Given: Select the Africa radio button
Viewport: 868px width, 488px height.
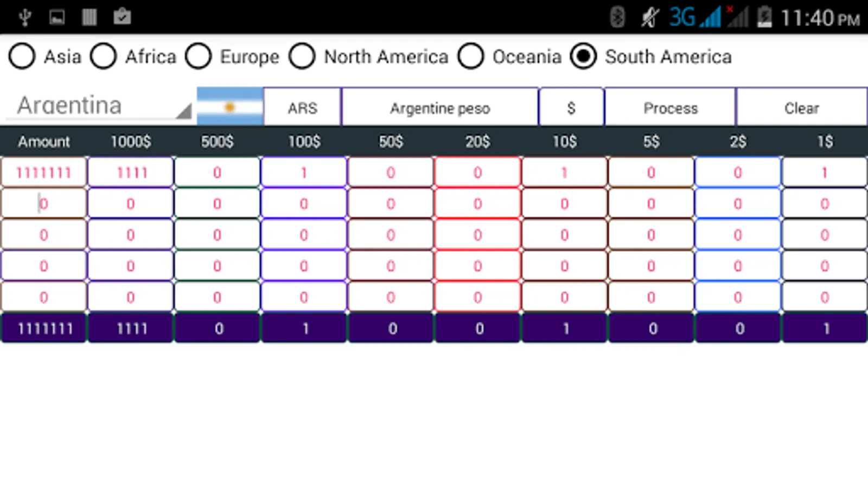Looking at the screenshot, I should click(x=104, y=56).
